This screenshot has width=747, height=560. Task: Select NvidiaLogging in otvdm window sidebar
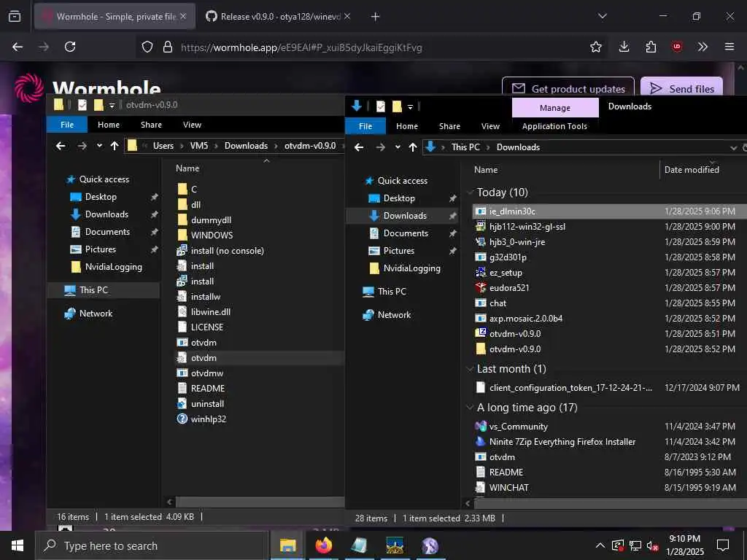click(x=113, y=267)
